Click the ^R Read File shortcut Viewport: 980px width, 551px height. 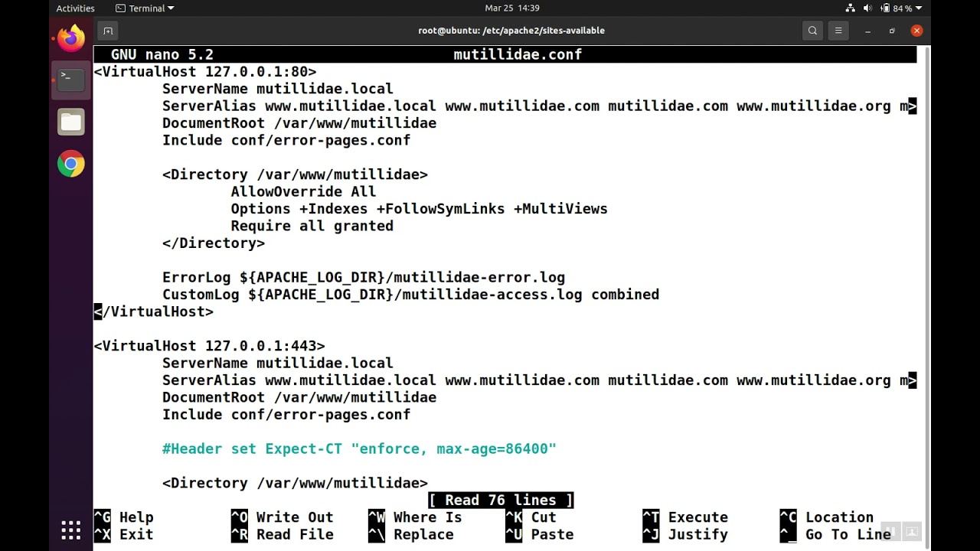[x=282, y=534]
